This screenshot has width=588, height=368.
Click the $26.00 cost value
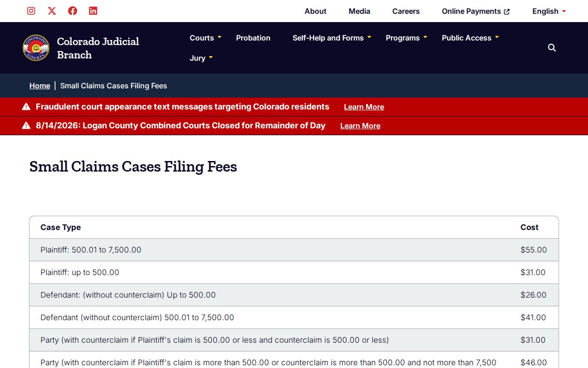pos(533,295)
